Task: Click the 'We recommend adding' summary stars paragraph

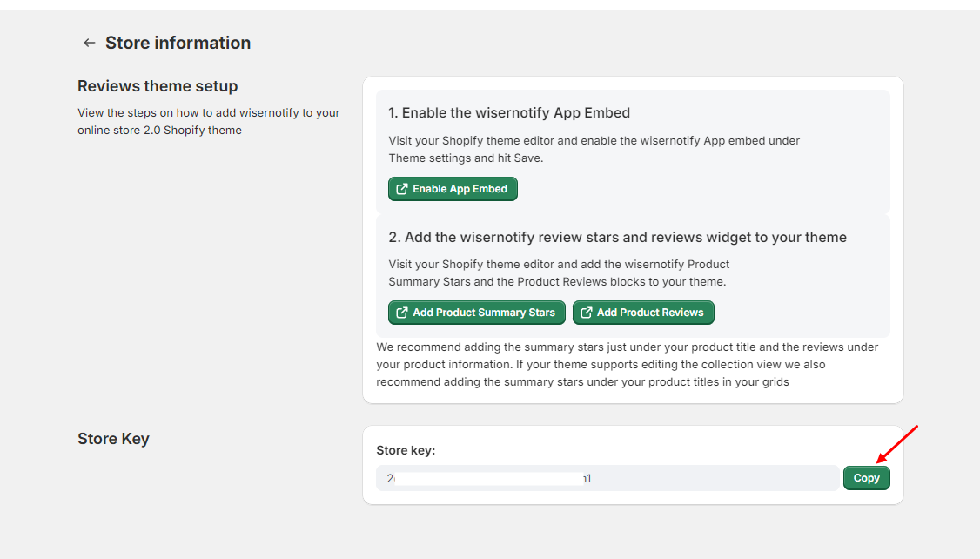Action: [x=627, y=364]
